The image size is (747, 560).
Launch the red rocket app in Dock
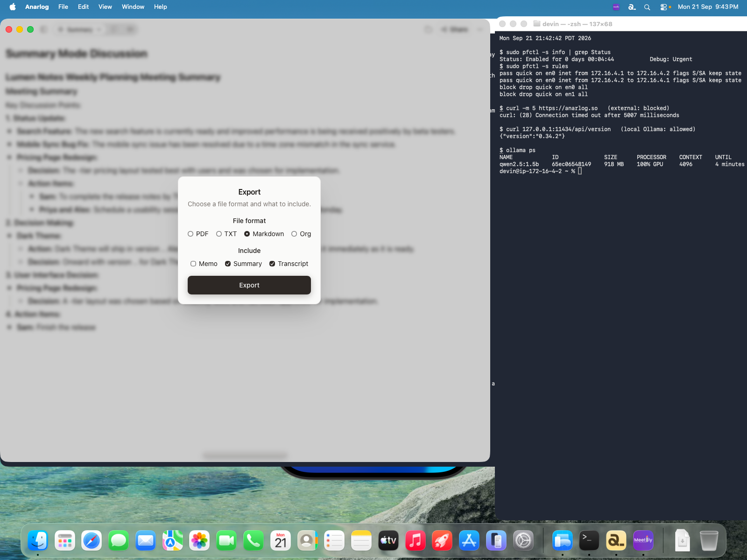click(x=442, y=541)
